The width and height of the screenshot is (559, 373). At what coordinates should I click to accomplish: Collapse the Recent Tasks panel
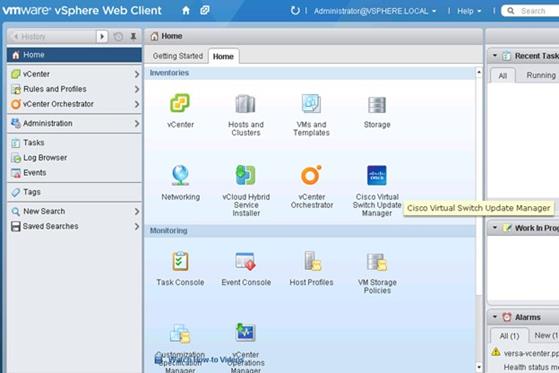point(495,56)
